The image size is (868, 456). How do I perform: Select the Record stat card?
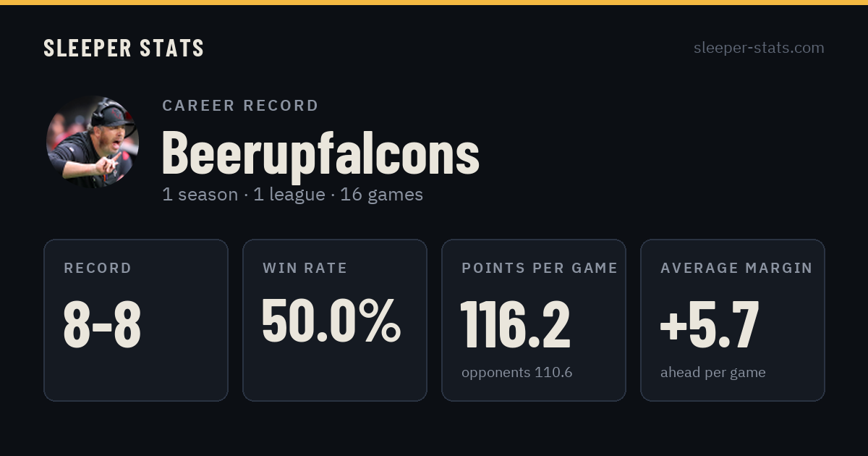coord(136,320)
